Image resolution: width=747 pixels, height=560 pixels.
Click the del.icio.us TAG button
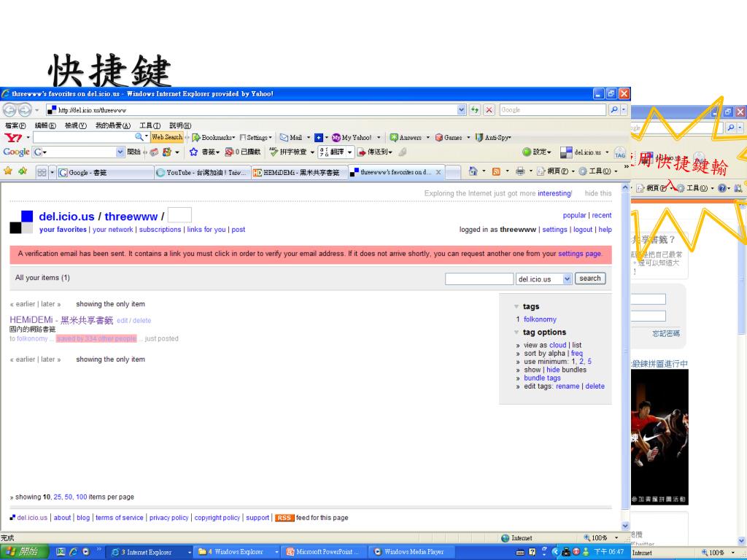[620, 153]
